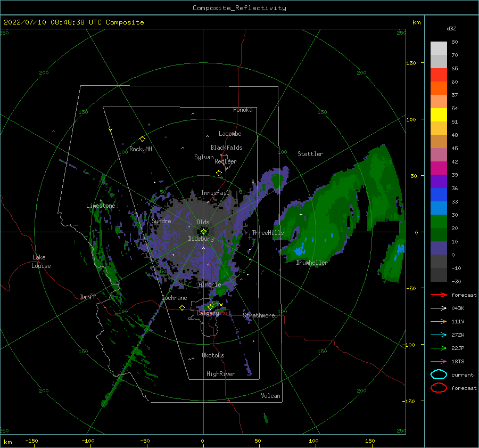The image size is (479, 448).
Task: Select the Drumheller label
Action: [x=312, y=263]
